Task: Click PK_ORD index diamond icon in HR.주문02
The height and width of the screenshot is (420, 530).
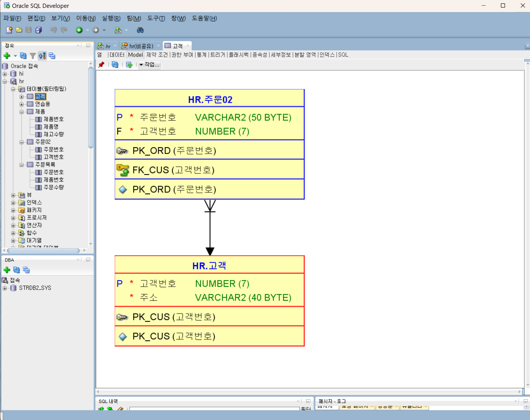Action: coord(123,189)
